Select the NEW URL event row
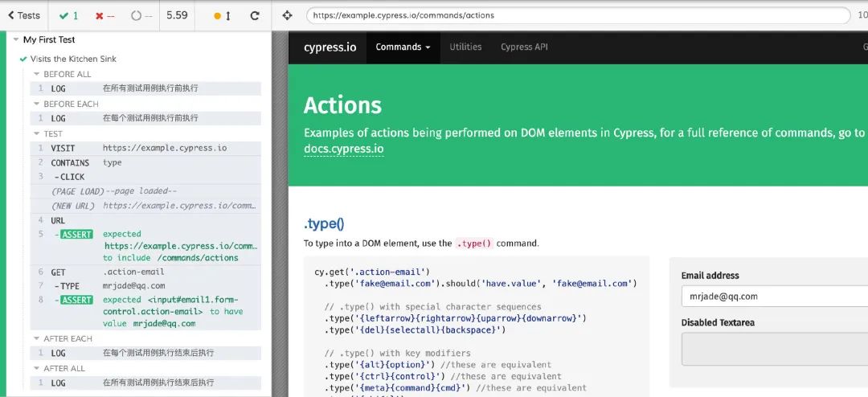The width and height of the screenshot is (868, 397). 145,206
